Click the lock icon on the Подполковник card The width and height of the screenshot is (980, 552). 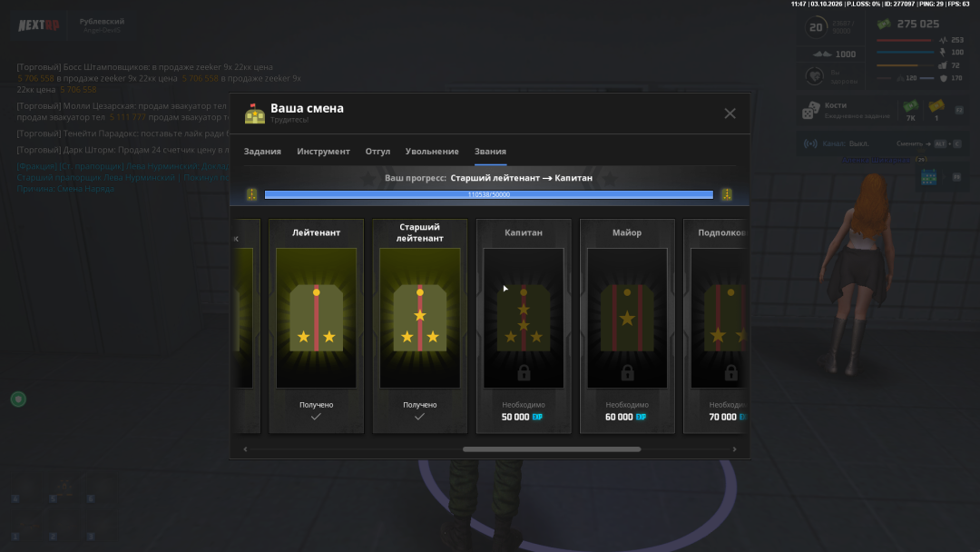coord(730,373)
